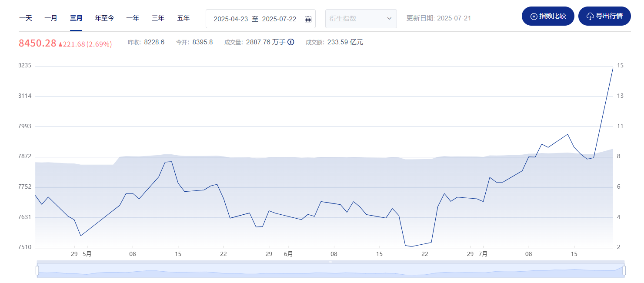
Task: Click the 更新日期 2025-07-21 text
Action: point(439,18)
